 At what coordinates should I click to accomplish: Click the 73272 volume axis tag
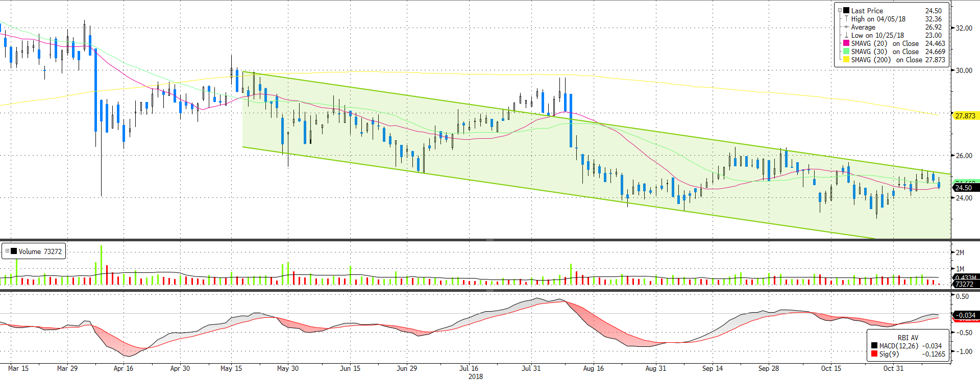click(966, 284)
